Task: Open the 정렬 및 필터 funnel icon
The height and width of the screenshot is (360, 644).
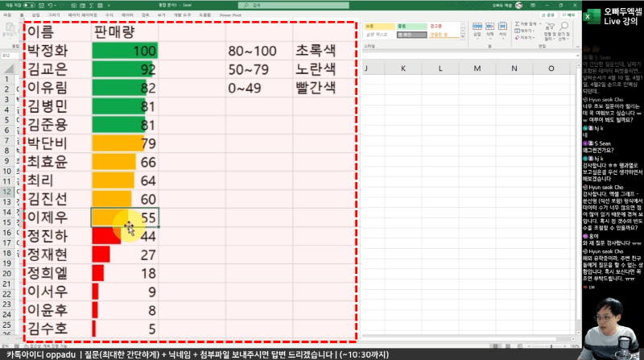Action: pyautogui.click(x=549, y=27)
